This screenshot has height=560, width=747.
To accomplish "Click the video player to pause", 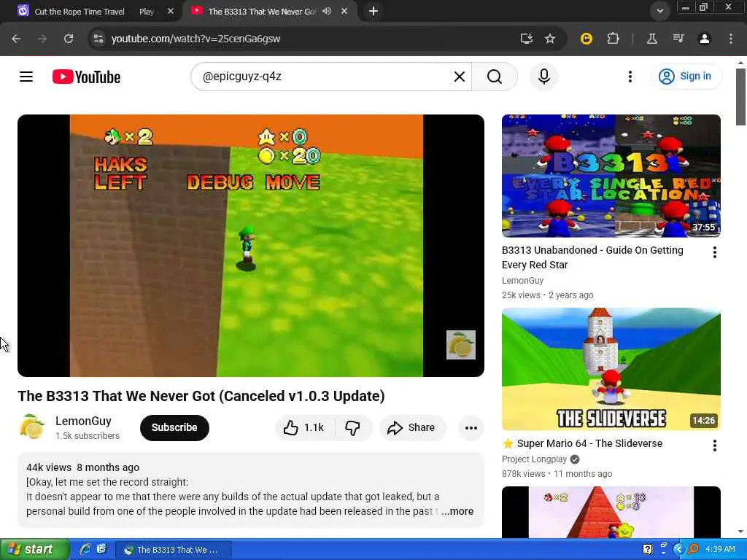I will (x=251, y=245).
